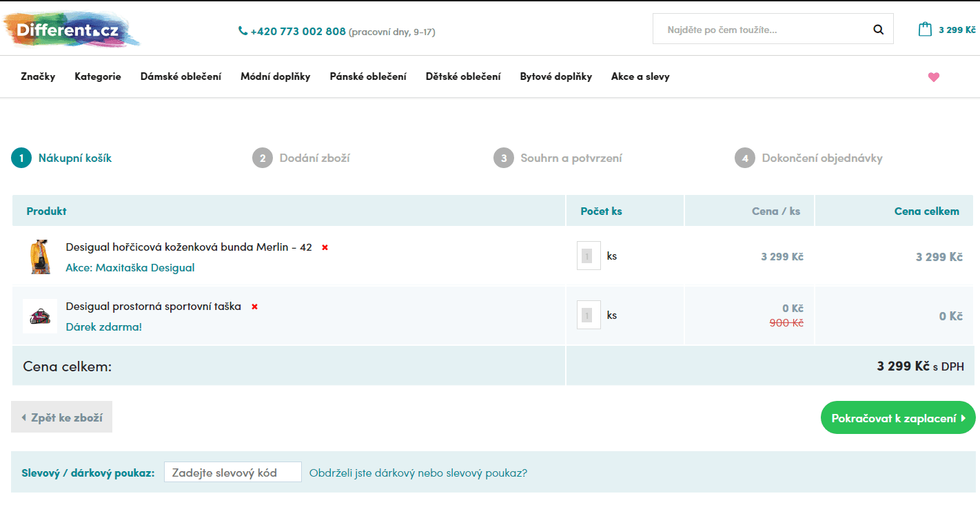Open the Módní doplňky menu
The width and height of the screenshot is (980, 518).
(275, 76)
